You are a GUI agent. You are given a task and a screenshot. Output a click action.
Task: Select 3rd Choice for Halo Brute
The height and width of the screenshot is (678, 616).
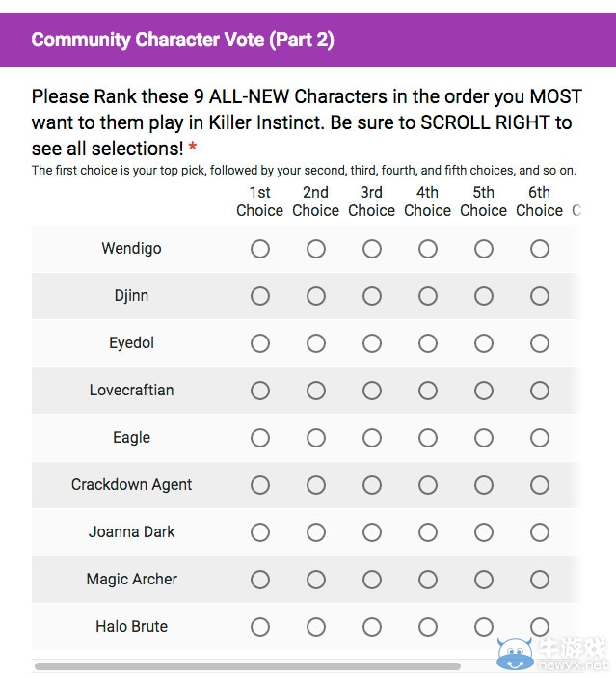(x=372, y=627)
